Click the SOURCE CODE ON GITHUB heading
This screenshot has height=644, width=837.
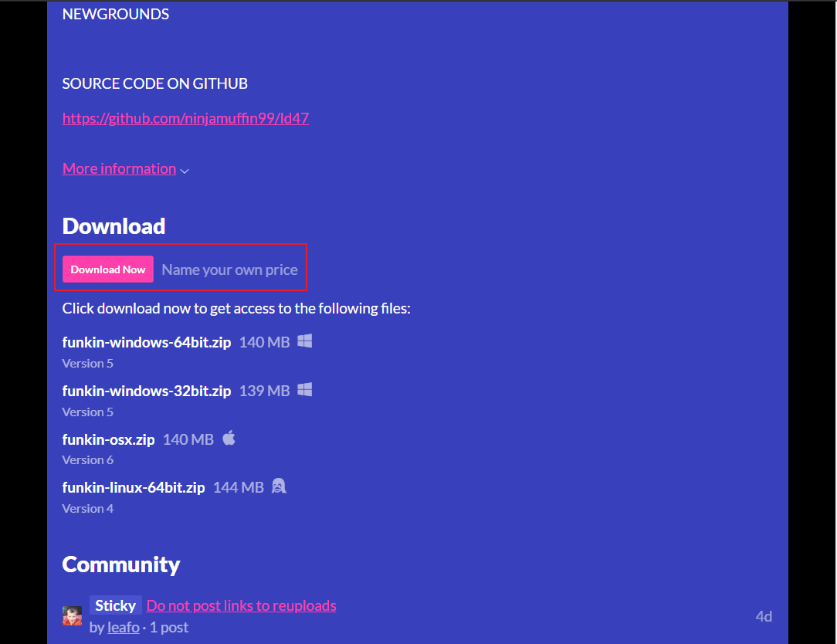click(154, 83)
